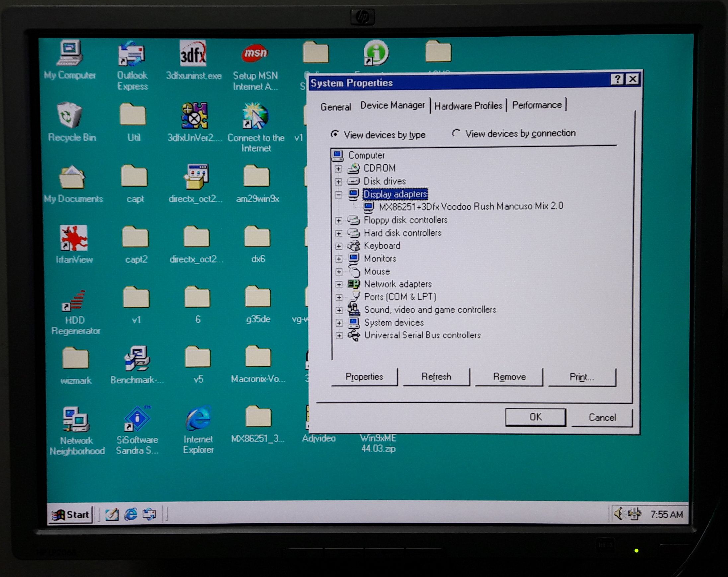
Task: Open volume control in system tray
Action: (x=618, y=514)
